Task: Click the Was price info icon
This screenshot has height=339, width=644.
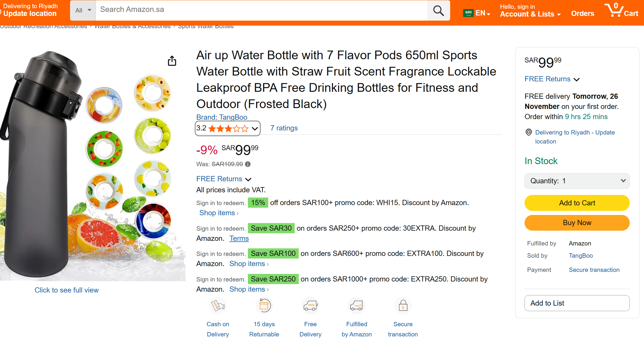Action: click(248, 164)
